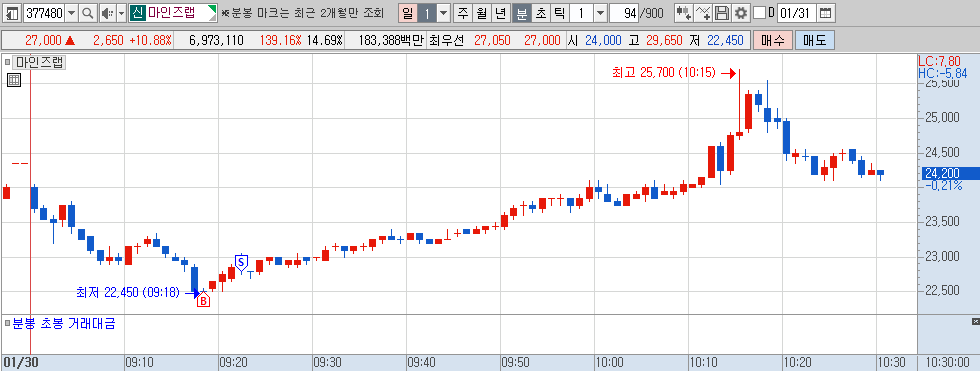Click the 매도 sell button
980x371 pixels.
pos(814,41)
